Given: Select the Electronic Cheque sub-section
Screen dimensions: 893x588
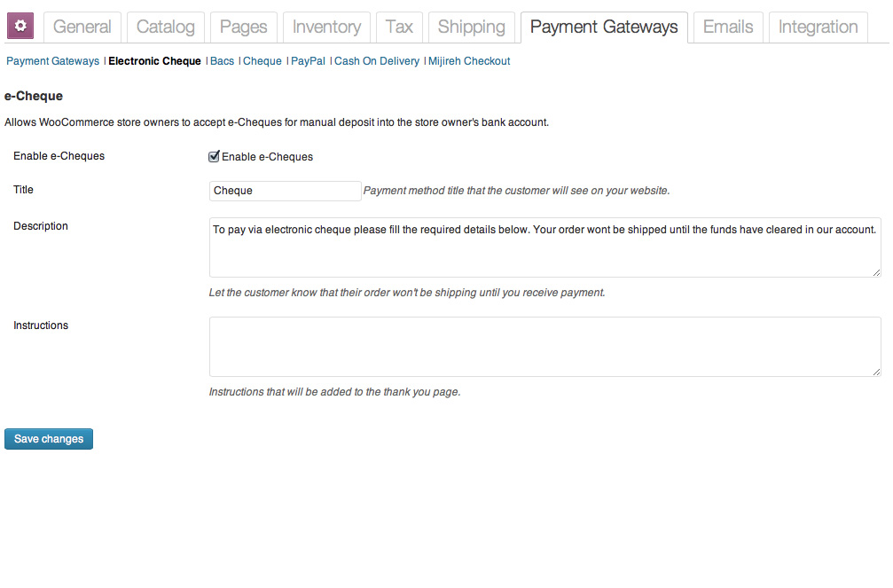Looking at the screenshot, I should 155,61.
